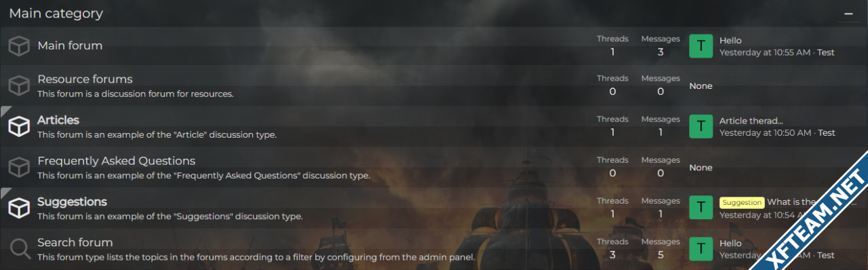The width and height of the screenshot is (868, 270).
Task: Open user avatar in Suggestions row
Action: (x=701, y=208)
